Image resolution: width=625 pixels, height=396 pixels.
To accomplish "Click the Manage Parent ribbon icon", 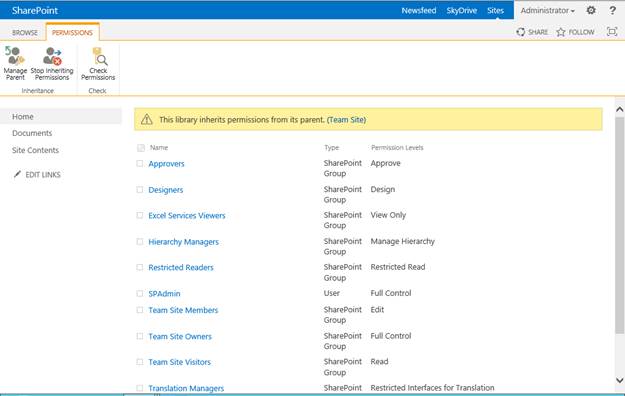I will [15, 56].
